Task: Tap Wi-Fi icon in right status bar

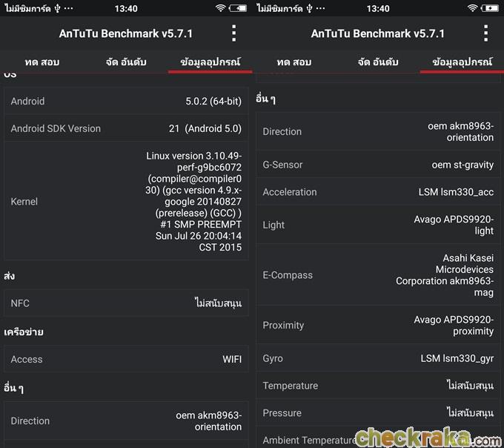Action: point(472,8)
